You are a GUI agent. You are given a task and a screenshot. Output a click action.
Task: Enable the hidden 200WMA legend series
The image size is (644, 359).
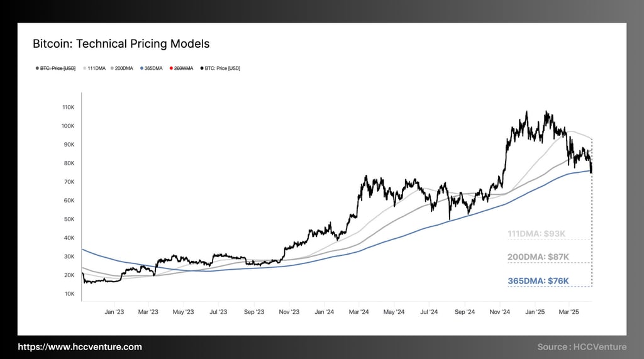click(182, 68)
